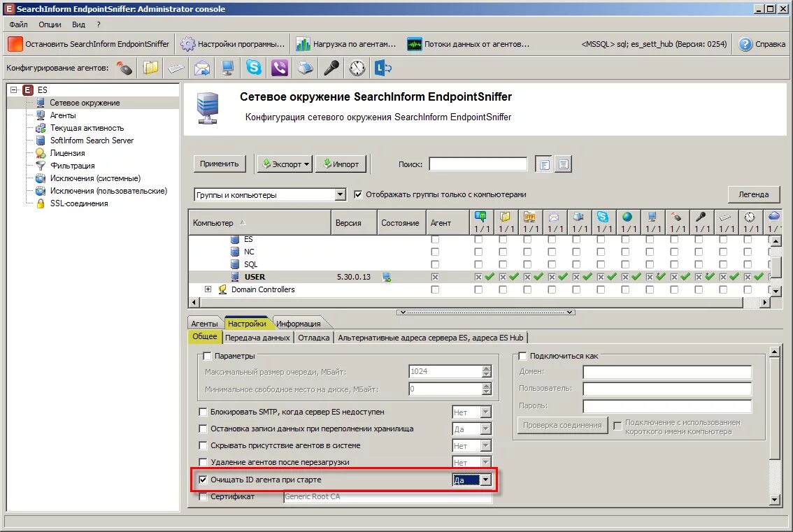Open the clock agent configuration icon in toolbar
This screenshot has height=532, width=793.
[357, 68]
